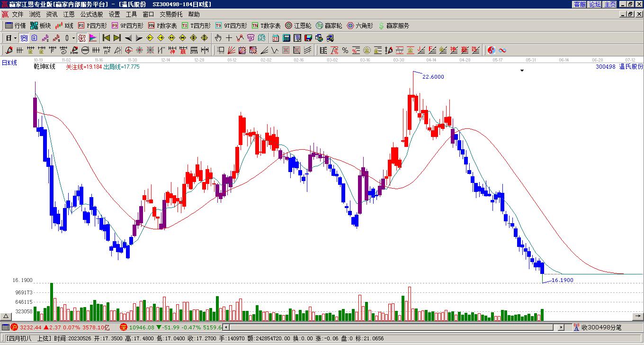This screenshot has width=644, height=345.
Task: Open the 资讯 menu
Action: [52, 15]
